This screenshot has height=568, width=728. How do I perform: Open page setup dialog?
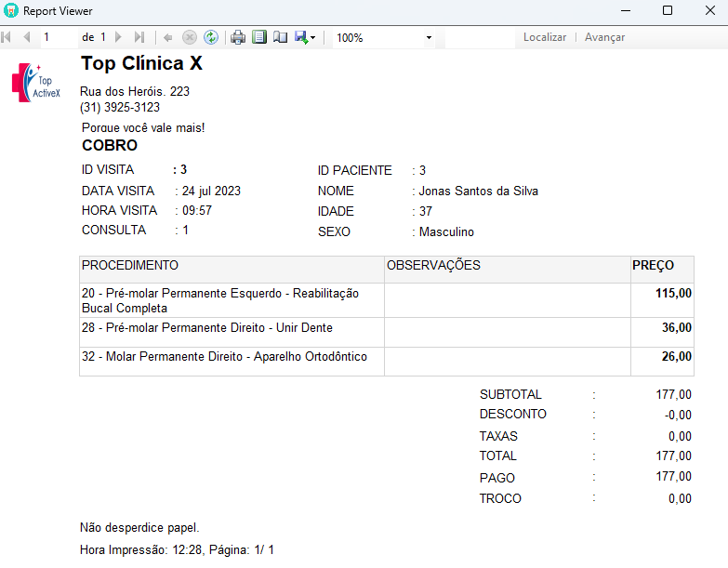(280, 37)
